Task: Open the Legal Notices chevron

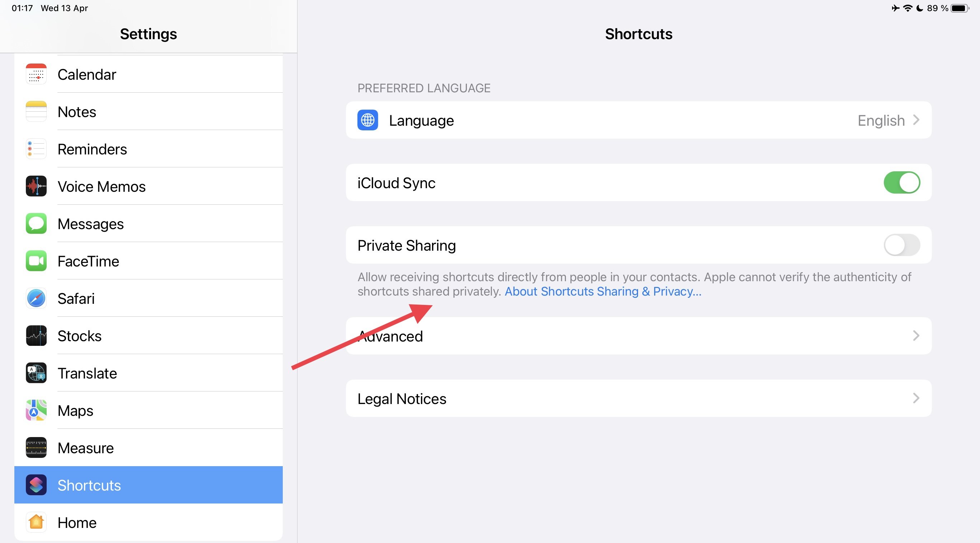Action: [916, 398]
